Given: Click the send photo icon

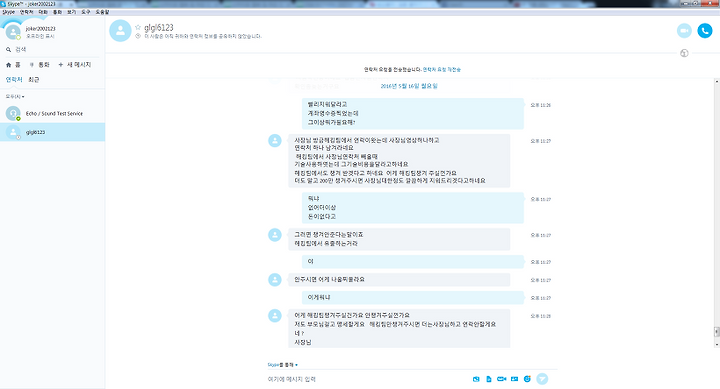Looking at the screenshot, I should tap(476, 379).
